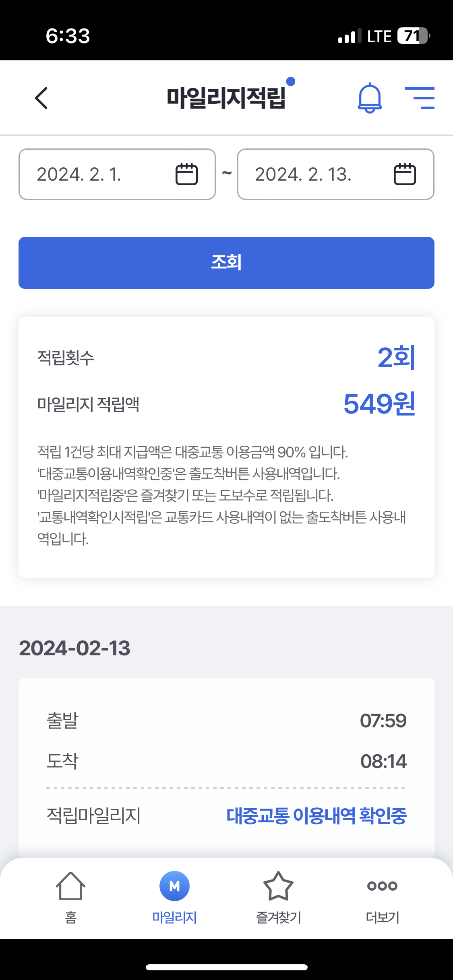The width and height of the screenshot is (453, 980).
Task: Open the 2024-02-13 trip record card
Action: pos(226,760)
